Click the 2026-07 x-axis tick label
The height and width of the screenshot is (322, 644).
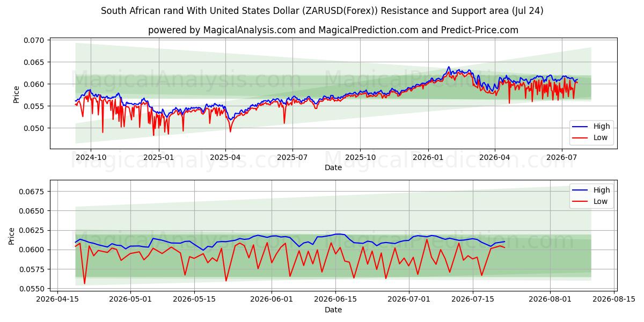(x=561, y=157)
